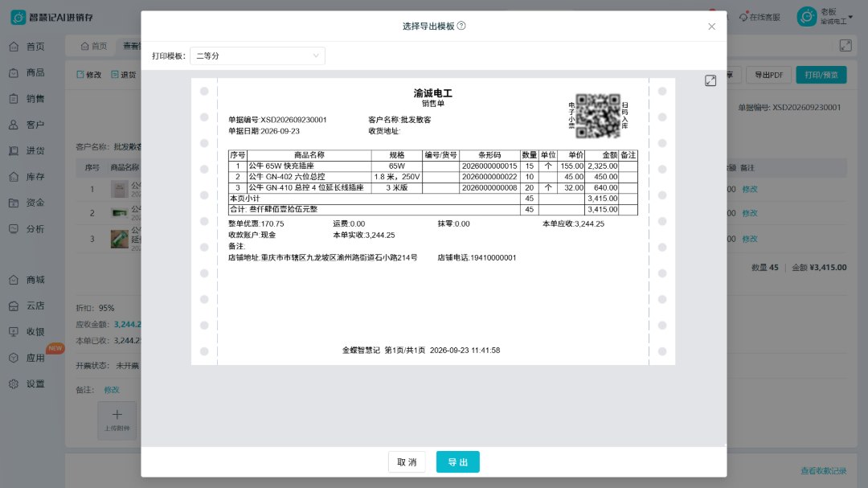The width and height of the screenshot is (868, 488).
Task: Click 店铺电话 19410000001 in the preview
Action: pyautogui.click(x=477, y=257)
